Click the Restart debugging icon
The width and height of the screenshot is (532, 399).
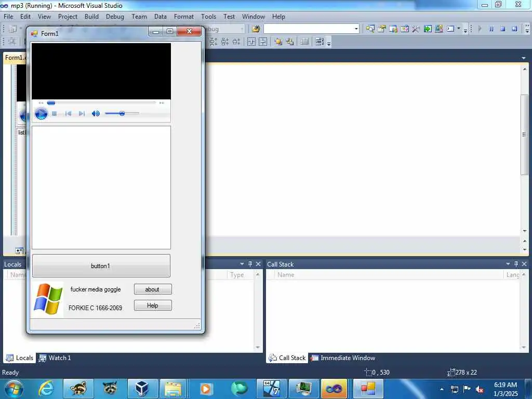(x=514, y=29)
